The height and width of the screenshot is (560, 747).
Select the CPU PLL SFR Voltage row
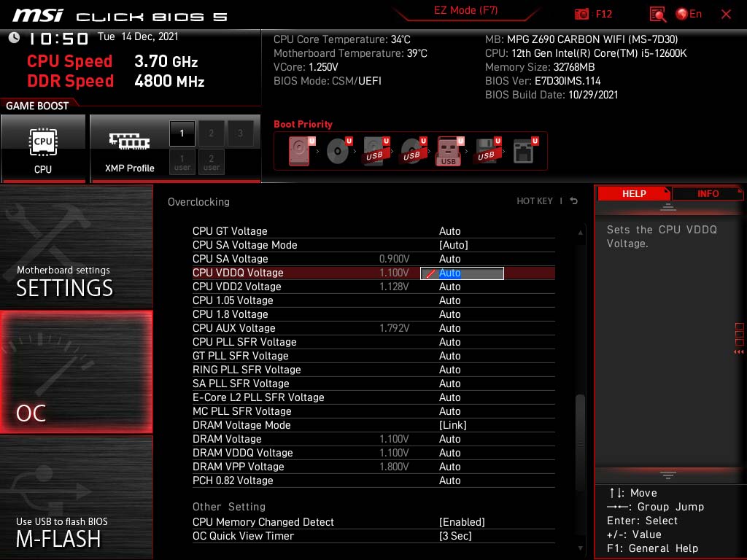373,341
